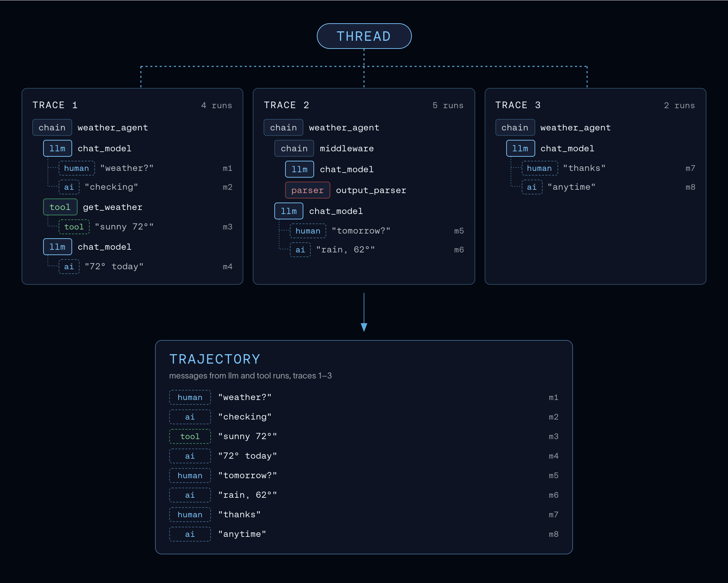Select the ai tag beside "72° today" in Trajectory
Image resolution: width=728 pixels, height=583 pixels.
click(190, 456)
